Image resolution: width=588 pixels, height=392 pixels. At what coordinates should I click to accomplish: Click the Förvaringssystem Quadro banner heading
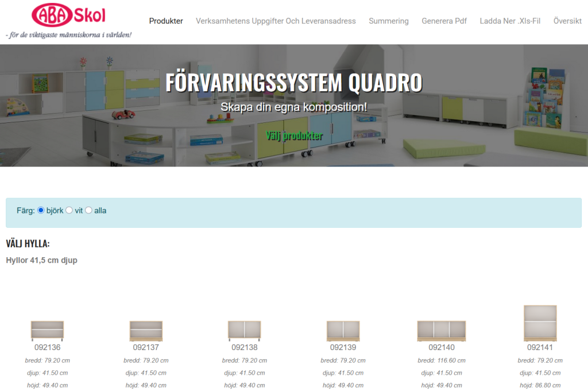tap(294, 83)
